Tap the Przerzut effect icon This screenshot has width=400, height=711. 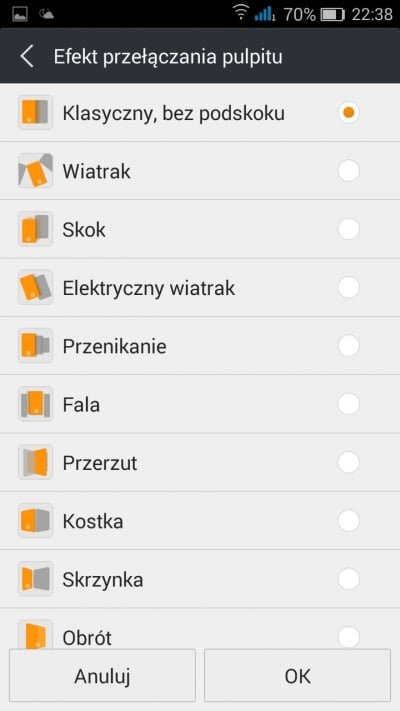[x=35, y=463]
